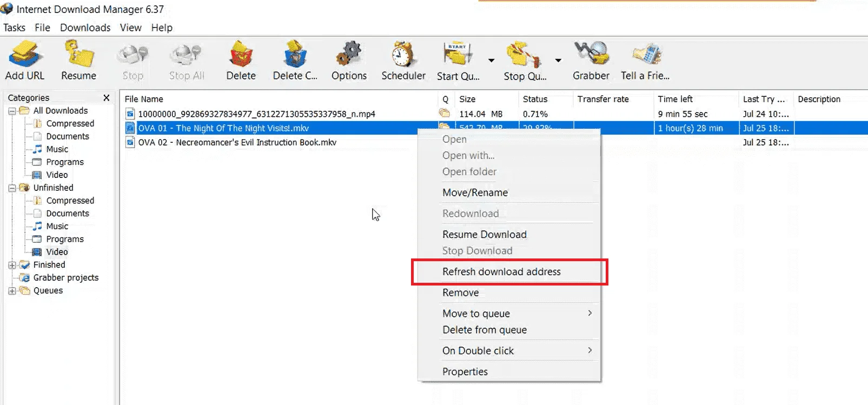The image size is (868, 405).
Task: Select the 10000000_992869327834977 mp4 file name
Action: coord(256,114)
